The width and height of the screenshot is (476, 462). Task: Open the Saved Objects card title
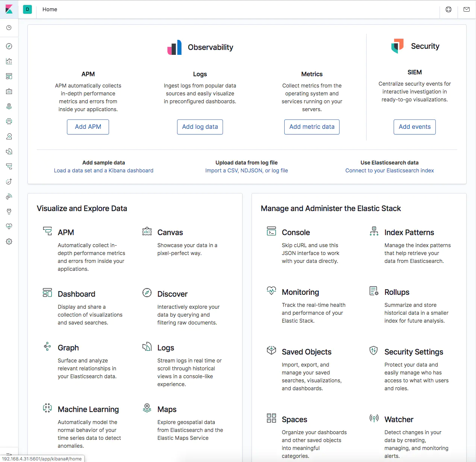click(x=307, y=352)
